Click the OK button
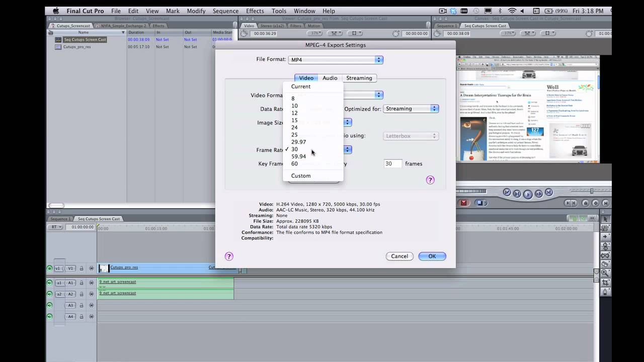The height and width of the screenshot is (362, 644). point(432,256)
